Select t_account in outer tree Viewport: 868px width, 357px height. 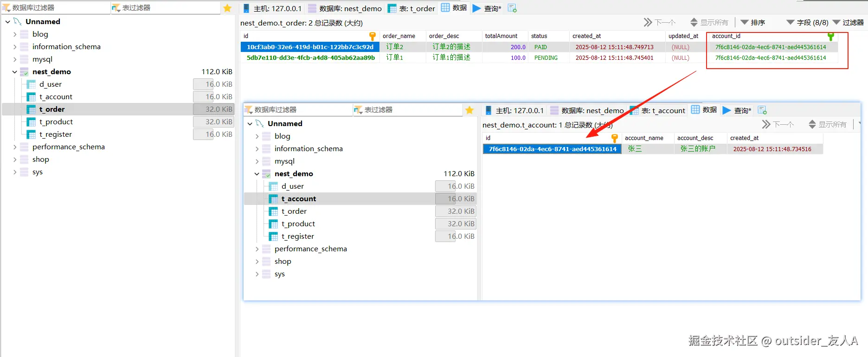[56, 97]
